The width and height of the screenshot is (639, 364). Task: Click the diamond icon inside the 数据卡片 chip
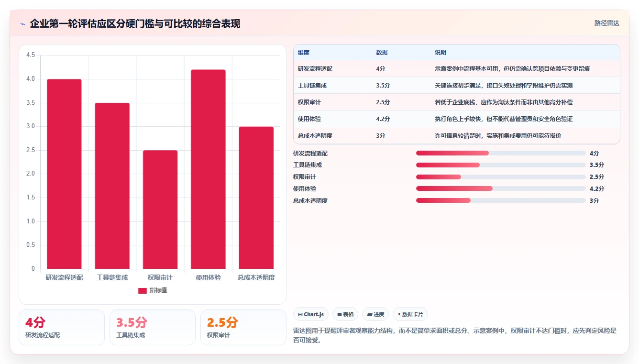[x=399, y=315]
